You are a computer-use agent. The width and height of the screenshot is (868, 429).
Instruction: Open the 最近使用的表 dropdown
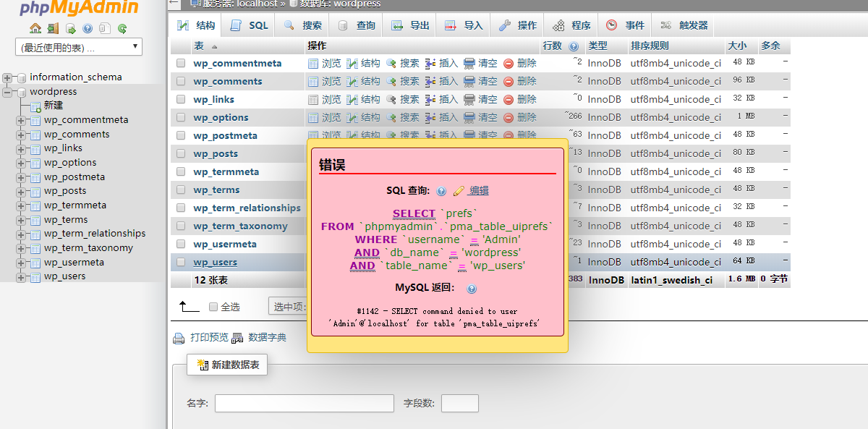point(79,47)
